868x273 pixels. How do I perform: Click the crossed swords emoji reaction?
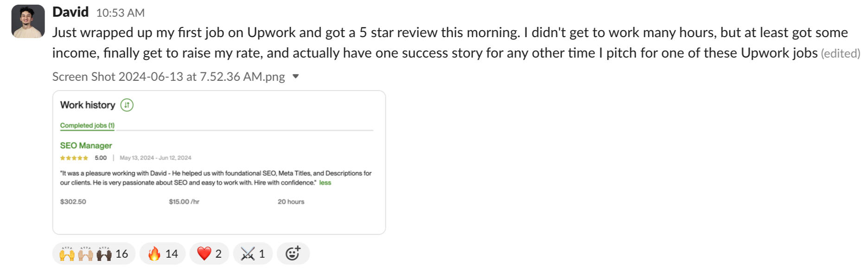coord(253,253)
